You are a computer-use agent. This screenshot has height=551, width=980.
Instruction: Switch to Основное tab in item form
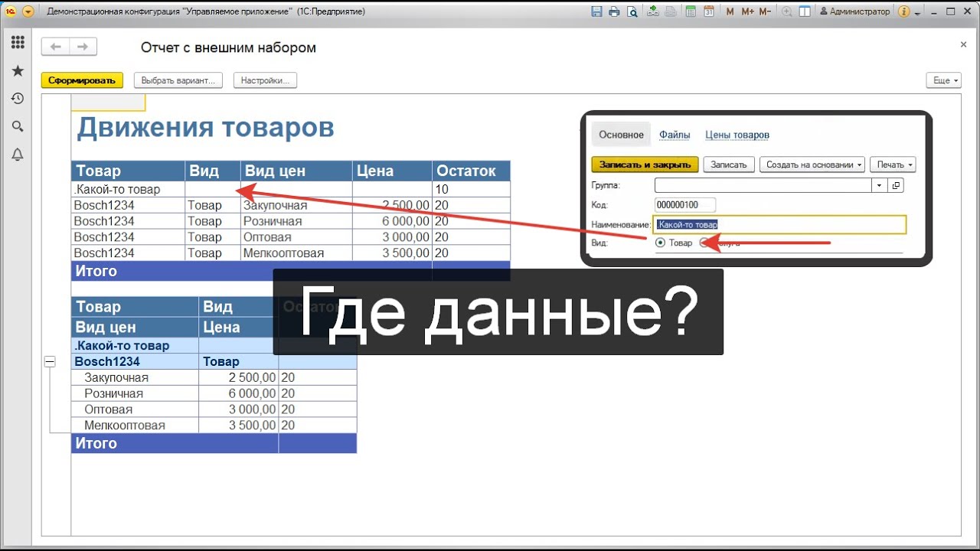coord(621,135)
